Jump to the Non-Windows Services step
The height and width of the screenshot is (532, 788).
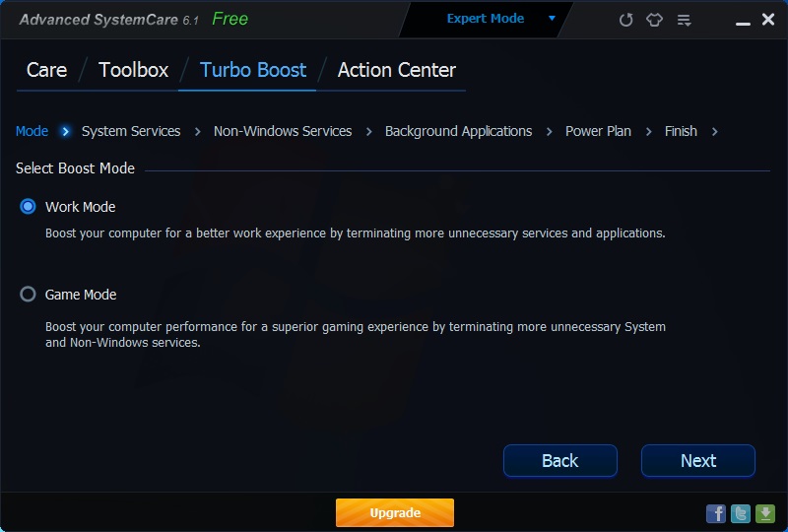click(283, 131)
